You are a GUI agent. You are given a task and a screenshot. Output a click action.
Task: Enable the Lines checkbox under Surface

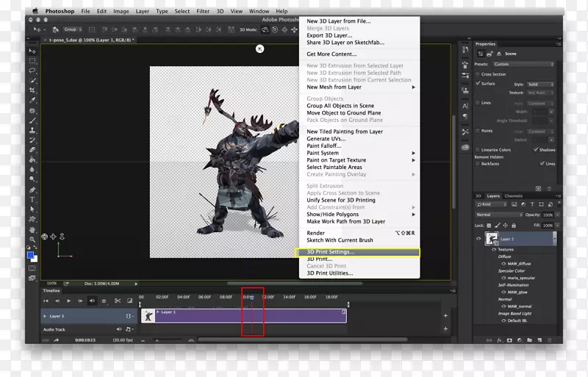point(478,102)
